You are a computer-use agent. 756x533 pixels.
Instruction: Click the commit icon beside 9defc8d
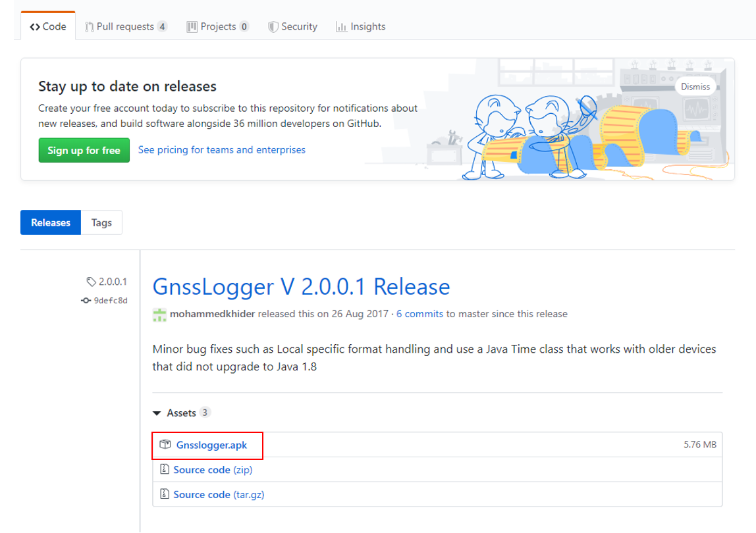click(x=86, y=301)
